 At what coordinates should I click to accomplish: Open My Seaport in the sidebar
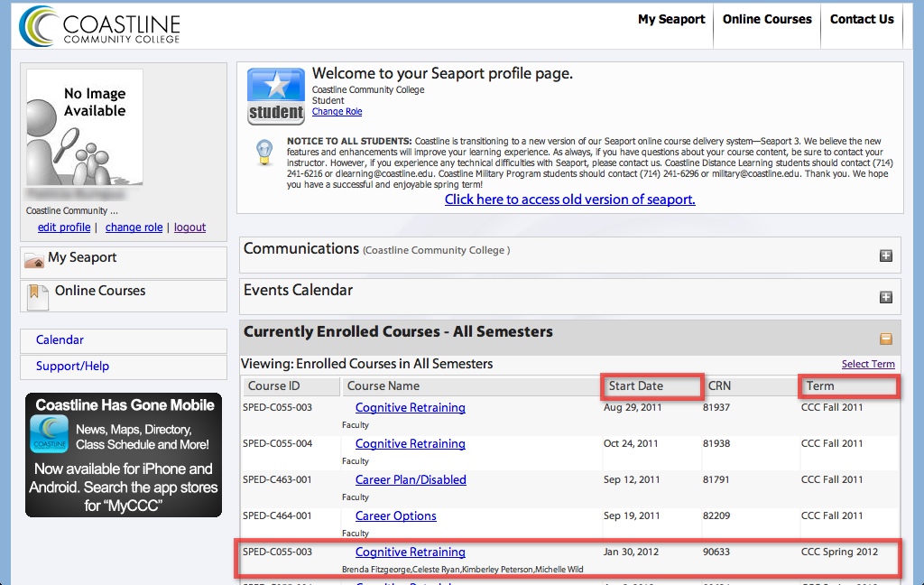[x=82, y=257]
